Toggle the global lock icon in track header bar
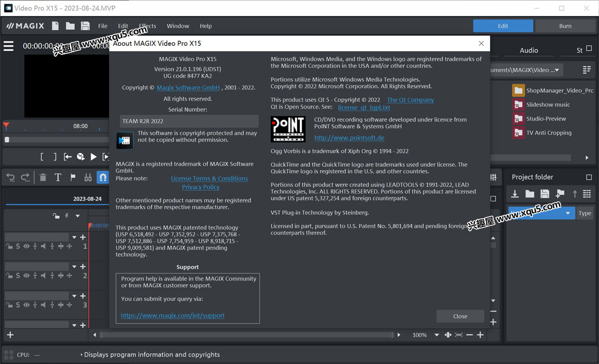 tap(56, 216)
